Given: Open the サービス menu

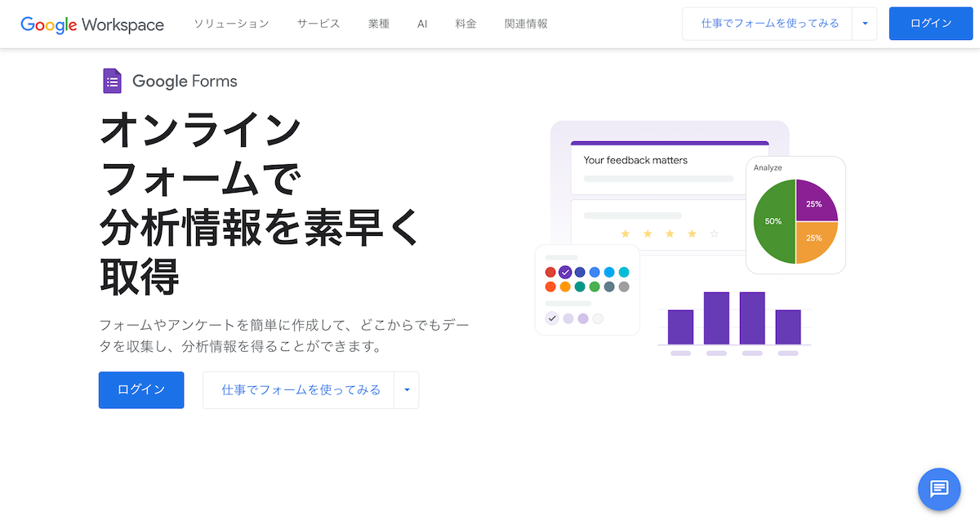Looking at the screenshot, I should 318,24.
